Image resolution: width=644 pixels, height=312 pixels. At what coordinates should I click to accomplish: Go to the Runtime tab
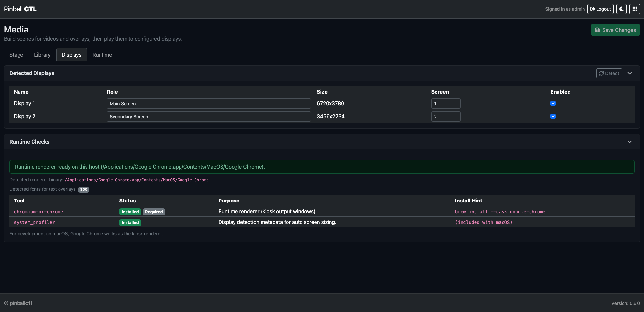coord(102,55)
